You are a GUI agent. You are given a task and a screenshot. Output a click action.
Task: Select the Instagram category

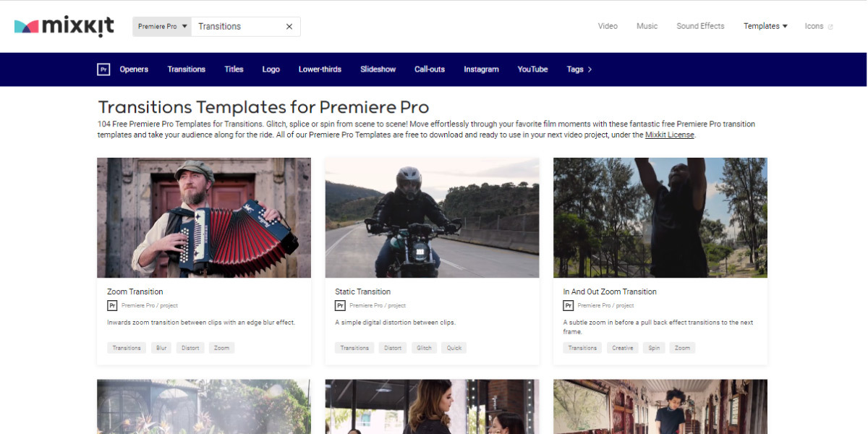pos(481,69)
